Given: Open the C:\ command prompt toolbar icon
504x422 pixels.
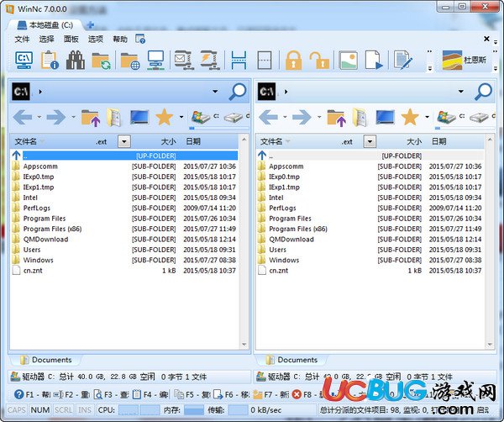Looking at the screenshot, I should tap(24, 61).
